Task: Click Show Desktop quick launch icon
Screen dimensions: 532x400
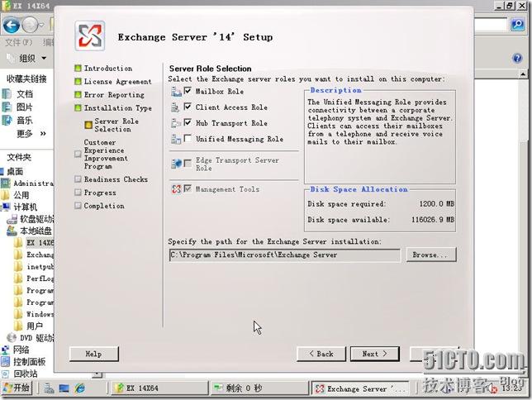Action: (64, 388)
